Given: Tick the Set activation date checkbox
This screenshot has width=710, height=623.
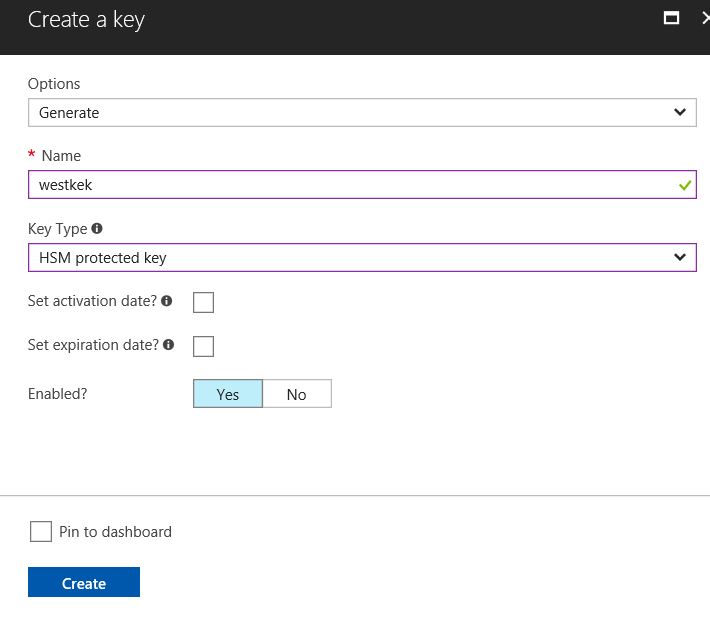Looking at the screenshot, I should 203,302.
